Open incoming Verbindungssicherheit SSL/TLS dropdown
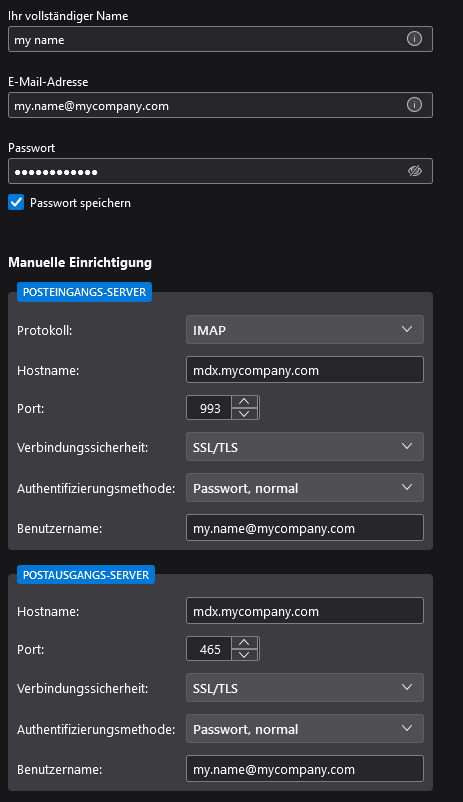The image size is (463, 802). [x=305, y=447]
